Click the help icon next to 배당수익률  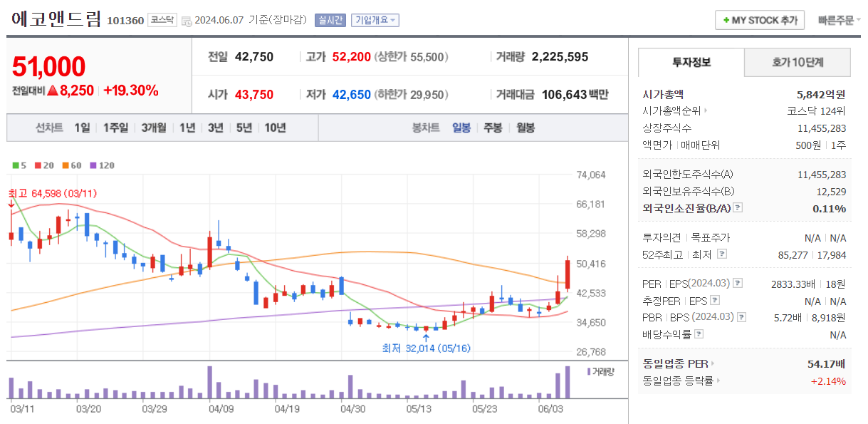[x=699, y=332]
